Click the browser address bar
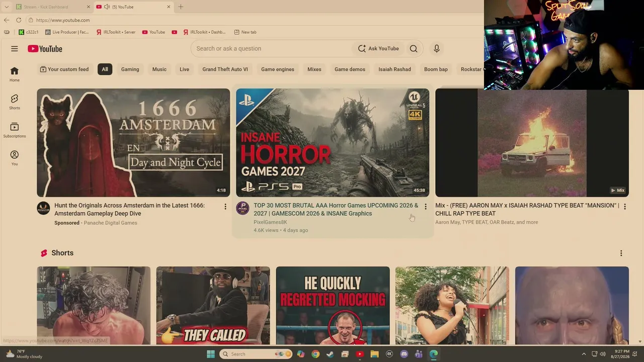Image resolution: width=644 pixels, height=362 pixels. click(254, 20)
